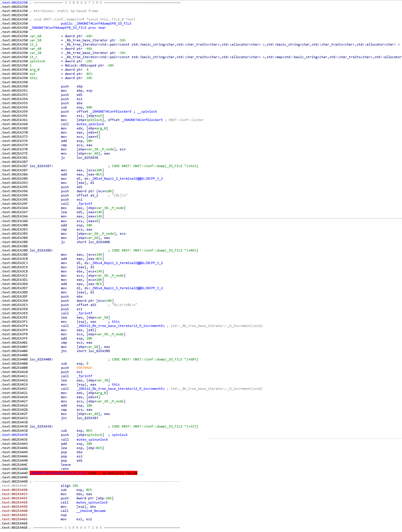402x532 pixels.
Task: Click xref 'ONET::Conf::dump(_IO_FILE *)+E2↓j'
Action: [x=166, y=166]
